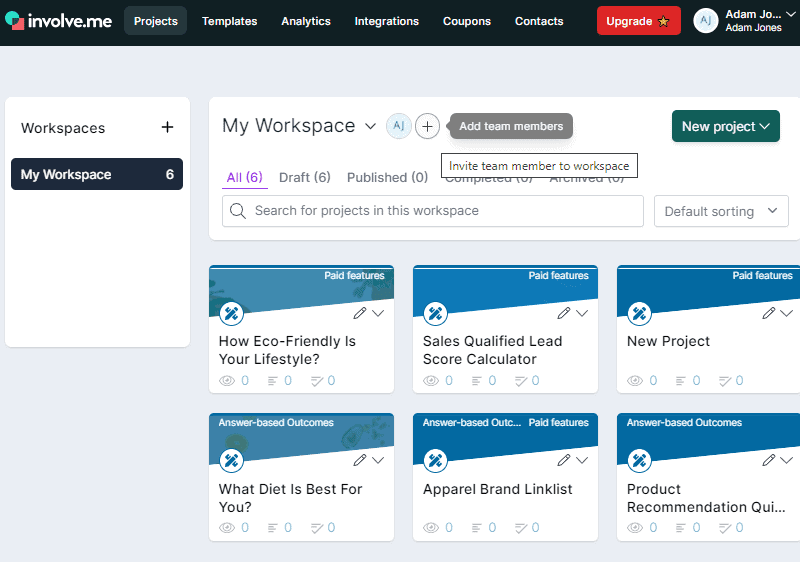Click the involve.me logo
This screenshot has width=800, height=562.
[x=58, y=21]
